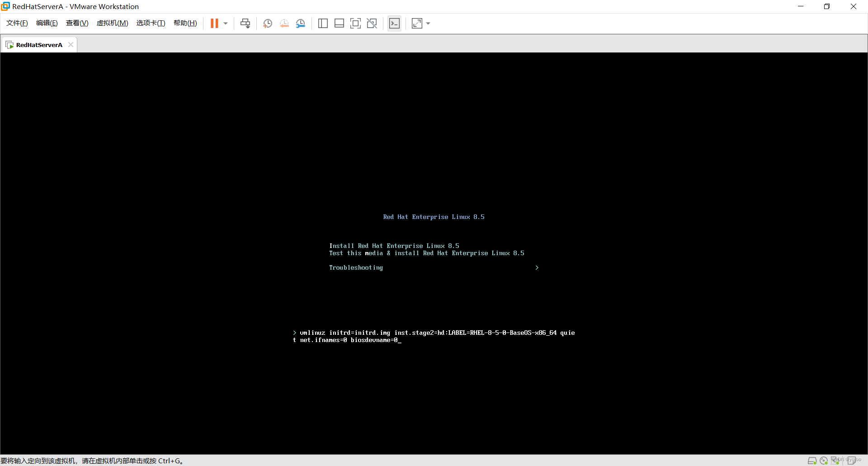Image resolution: width=868 pixels, height=466 pixels.
Task: Select Test this media & install option
Action: pos(426,253)
